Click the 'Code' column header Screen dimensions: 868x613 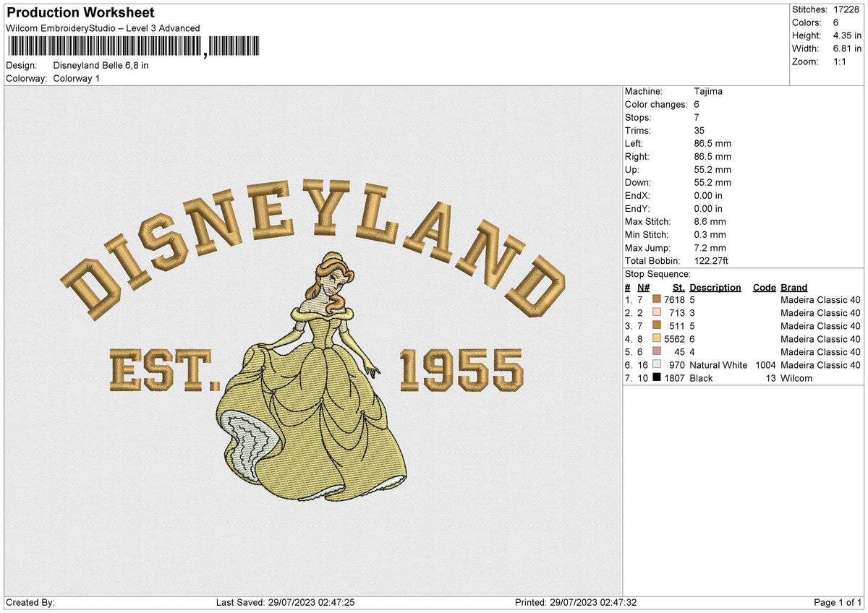click(x=764, y=287)
